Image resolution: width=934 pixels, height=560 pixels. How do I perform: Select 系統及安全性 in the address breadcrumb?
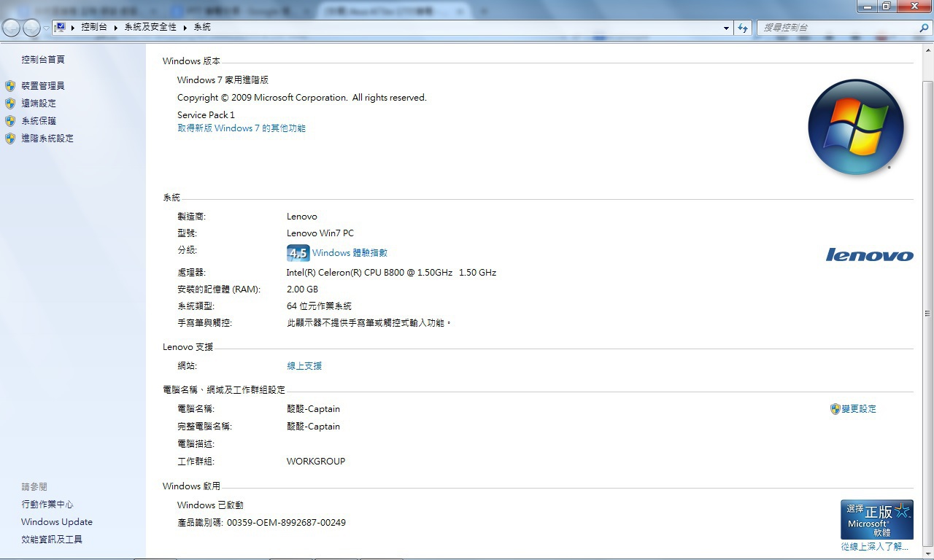(x=150, y=27)
